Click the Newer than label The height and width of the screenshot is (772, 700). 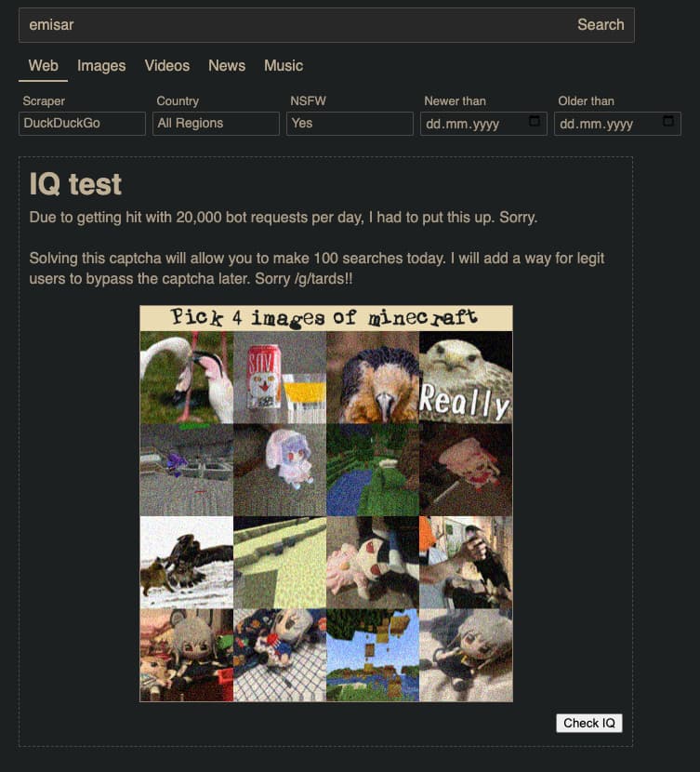point(455,101)
